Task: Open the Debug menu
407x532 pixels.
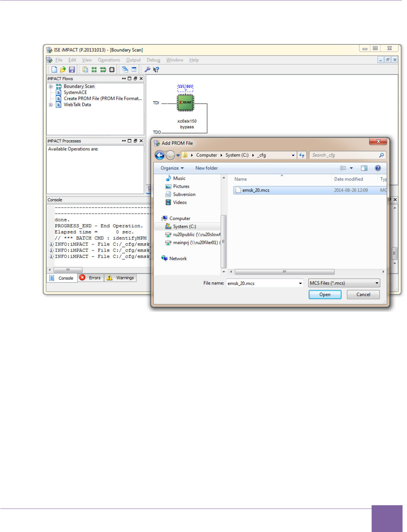Action: (x=153, y=60)
